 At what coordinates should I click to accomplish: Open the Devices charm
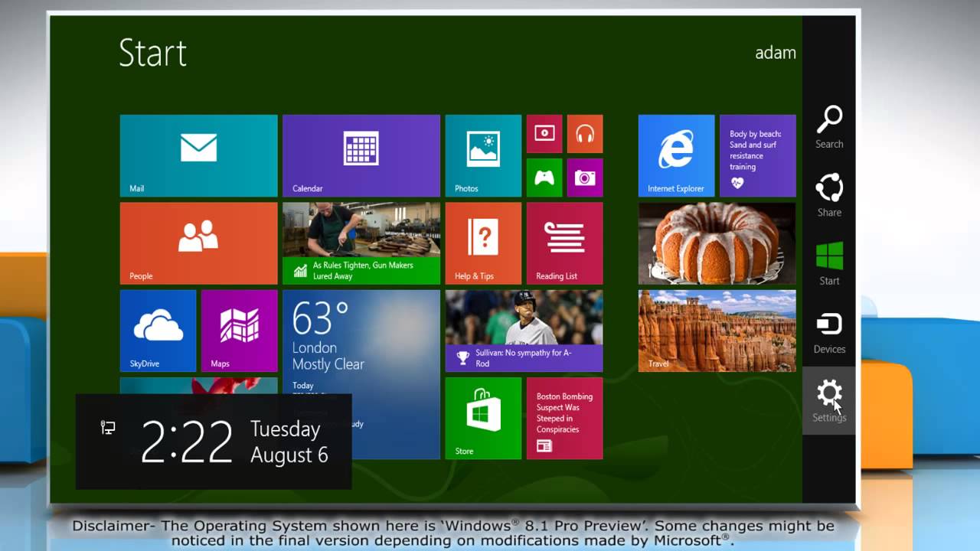point(829,332)
